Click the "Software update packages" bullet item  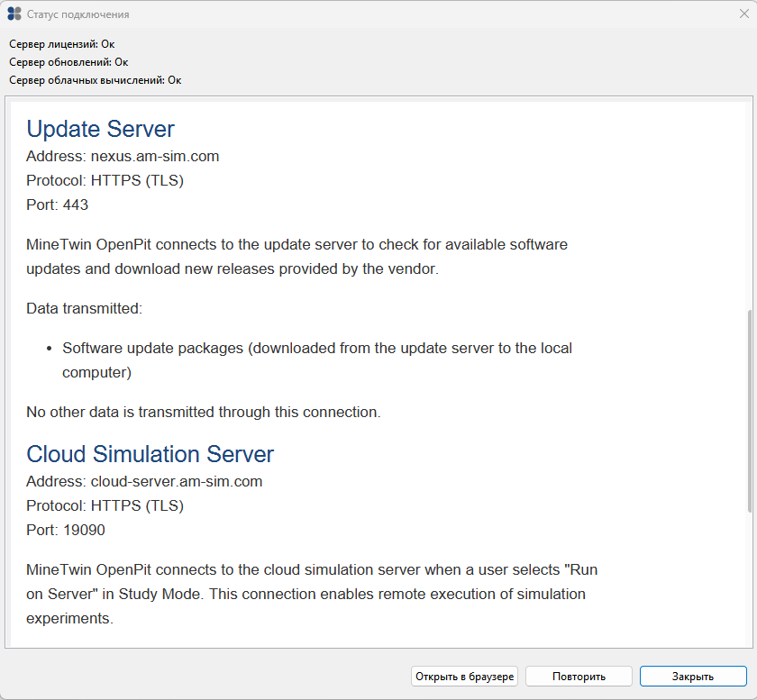pyautogui.click(x=317, y=360)
